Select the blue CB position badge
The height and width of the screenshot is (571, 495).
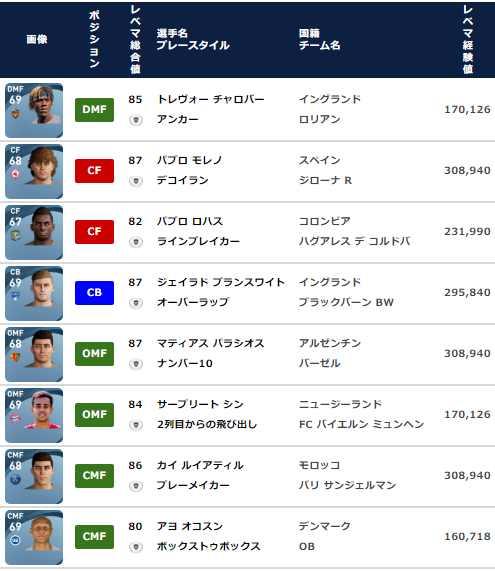[94, 293]
